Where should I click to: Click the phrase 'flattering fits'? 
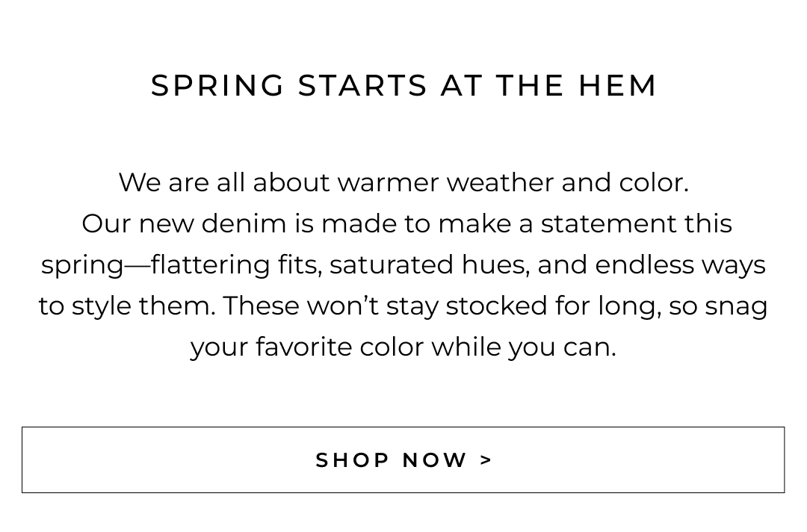(235, 265)
